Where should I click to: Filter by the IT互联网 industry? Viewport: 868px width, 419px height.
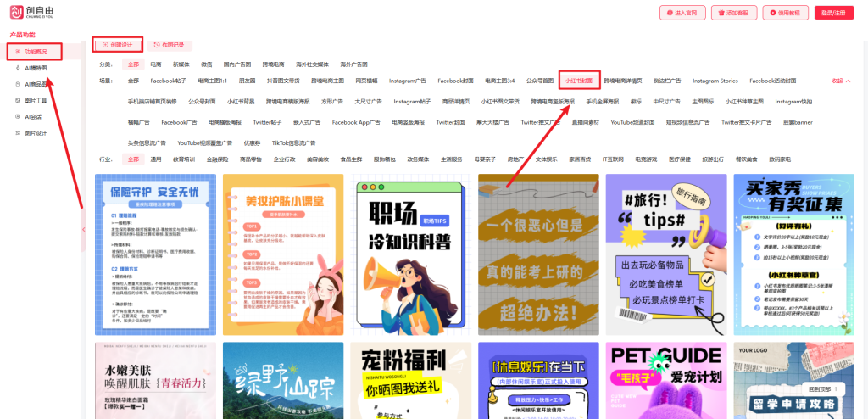pyautogui.click(x=613, y=159)
